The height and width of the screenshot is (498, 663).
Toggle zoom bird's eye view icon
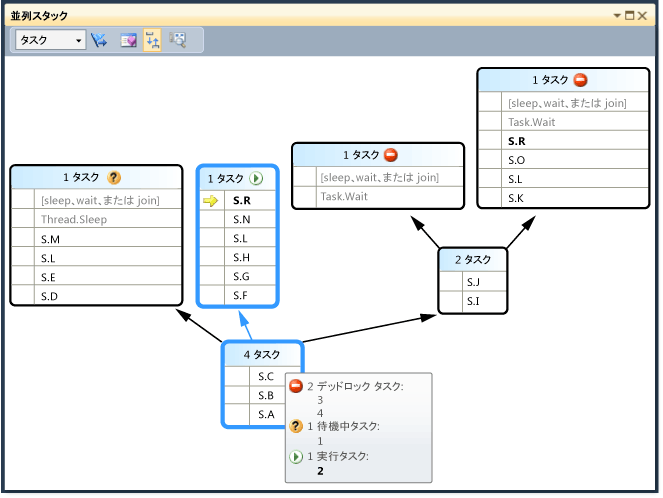pyautogui.click(x=178, y=40)
